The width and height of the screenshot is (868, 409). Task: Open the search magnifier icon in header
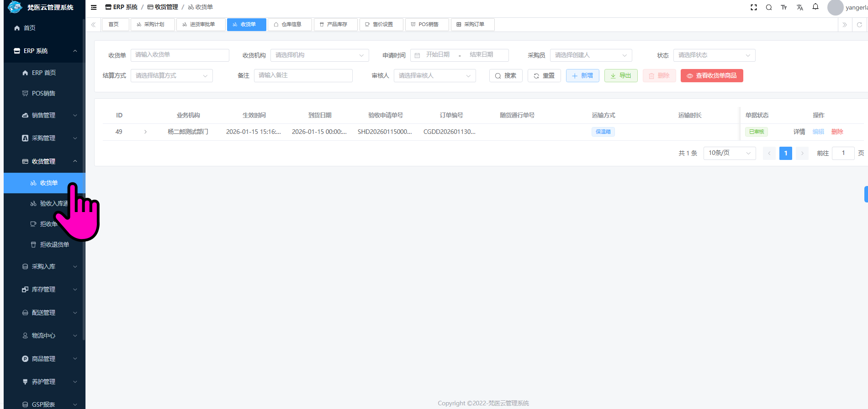pyautogui.click(x=769, y=7)
